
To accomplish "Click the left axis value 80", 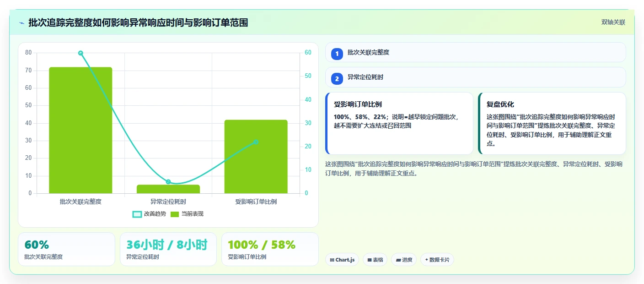I will 29,53.
